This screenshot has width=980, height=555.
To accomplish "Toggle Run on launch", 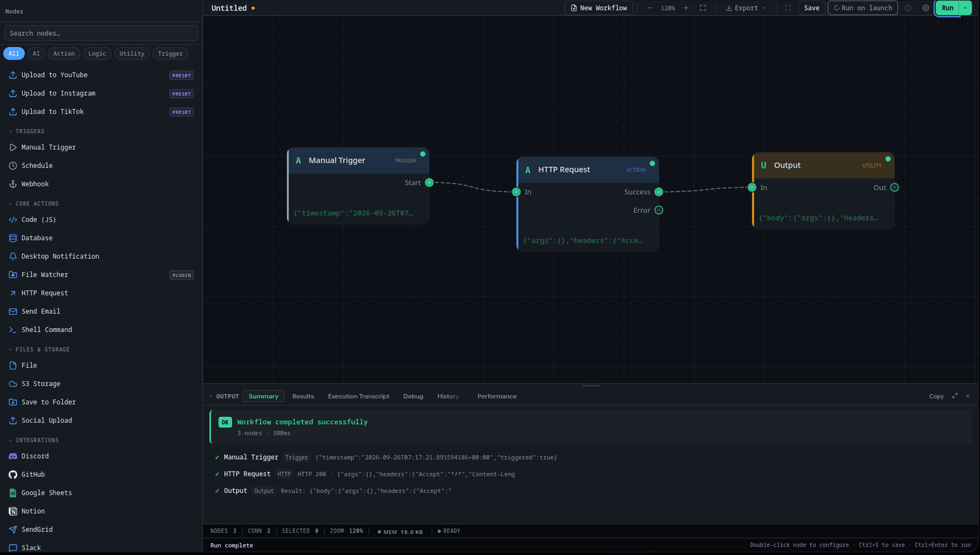I will [x=863, y=8].
